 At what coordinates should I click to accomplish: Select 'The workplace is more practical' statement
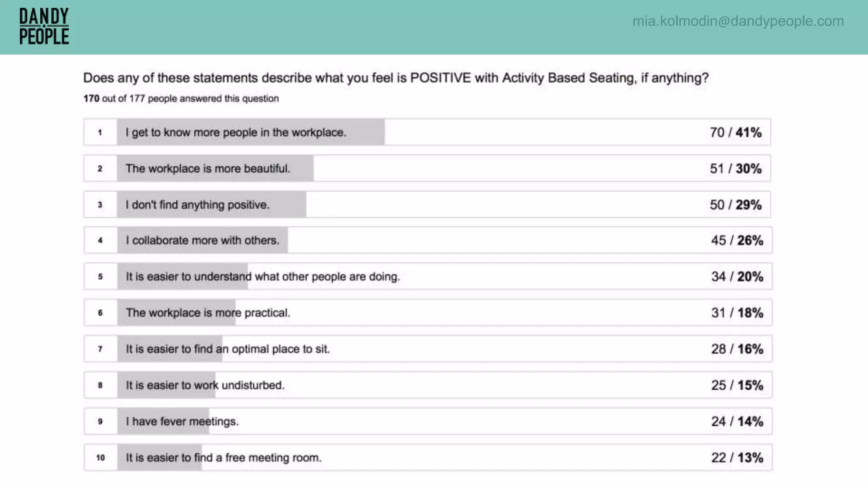[x=208, y=313]
